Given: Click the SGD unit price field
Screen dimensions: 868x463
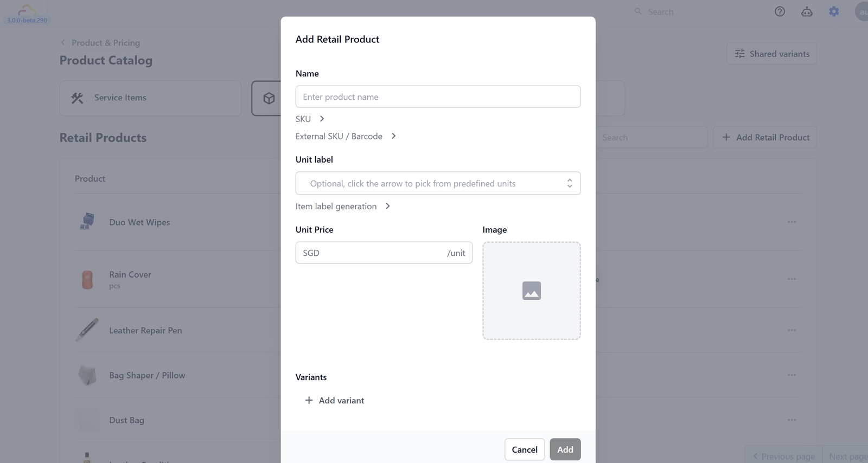Looking at the screenshot, I should coord(384,253).
